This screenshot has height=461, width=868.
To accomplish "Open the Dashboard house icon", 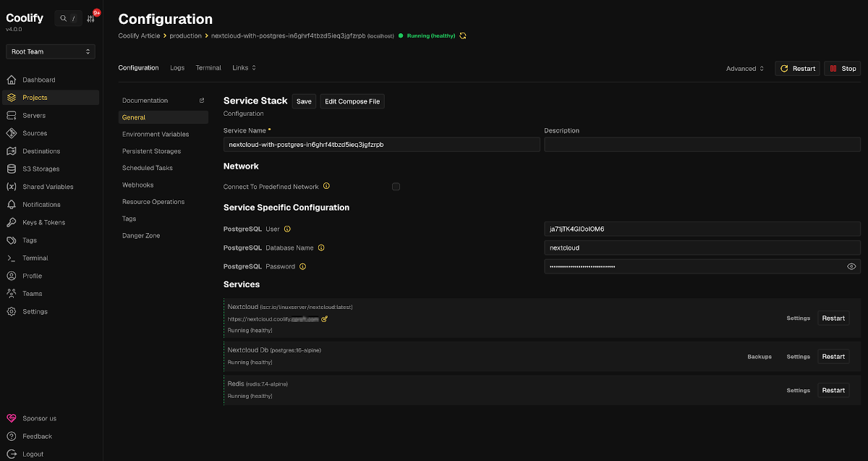I will 11,80.
